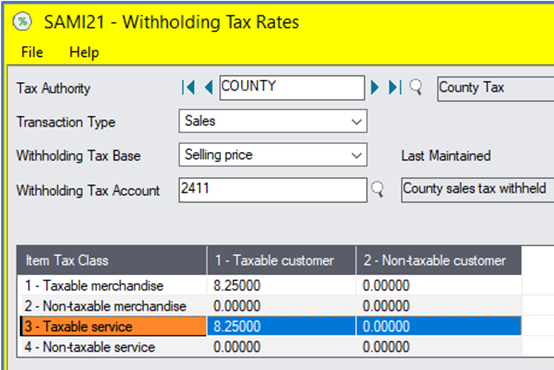Click the Withholding Tax Account field 2411
Screen dimensions: 554x370
[273, 190]
